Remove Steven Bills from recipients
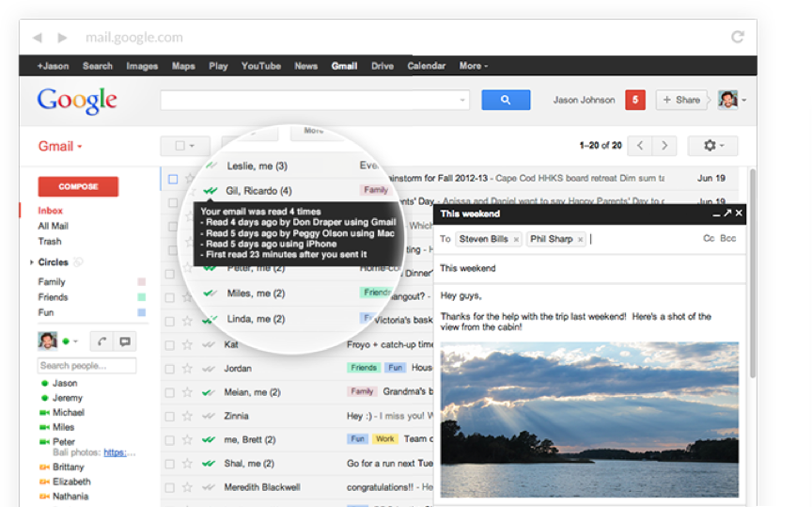 click(516, 240)
